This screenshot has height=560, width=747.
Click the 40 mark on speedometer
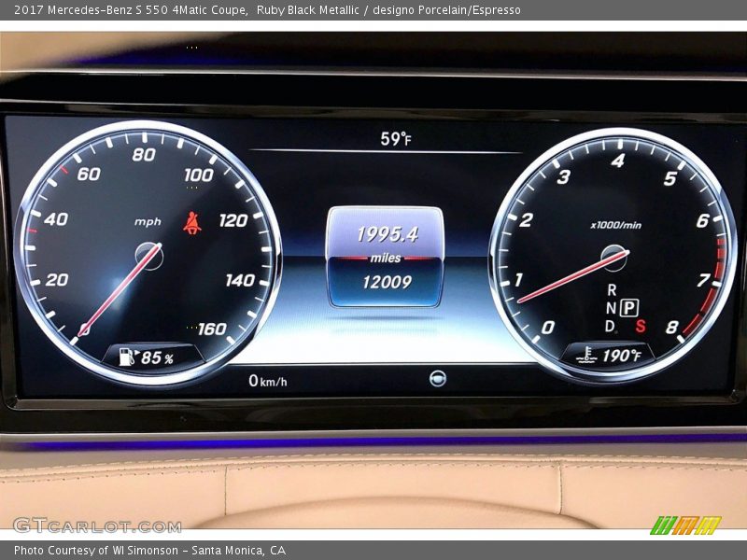(x=56, y=219)
